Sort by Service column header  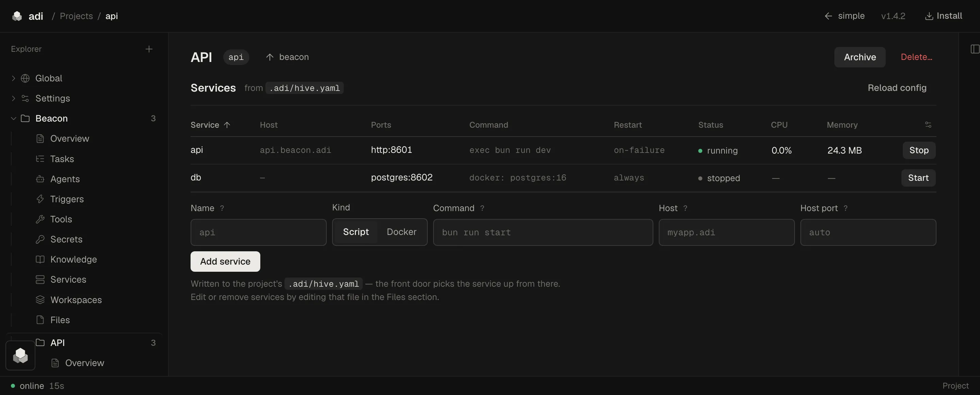click(x=210, y=125)
